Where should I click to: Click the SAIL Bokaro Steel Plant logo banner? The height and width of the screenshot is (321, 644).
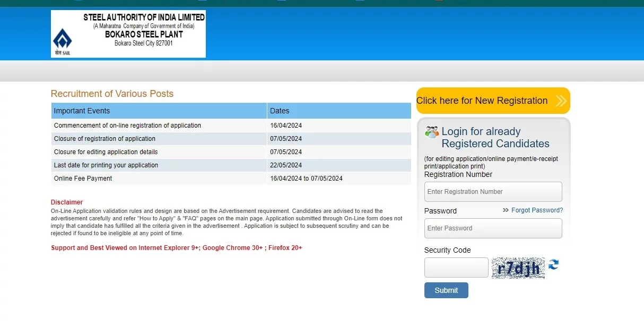click(x=128, y=34)
